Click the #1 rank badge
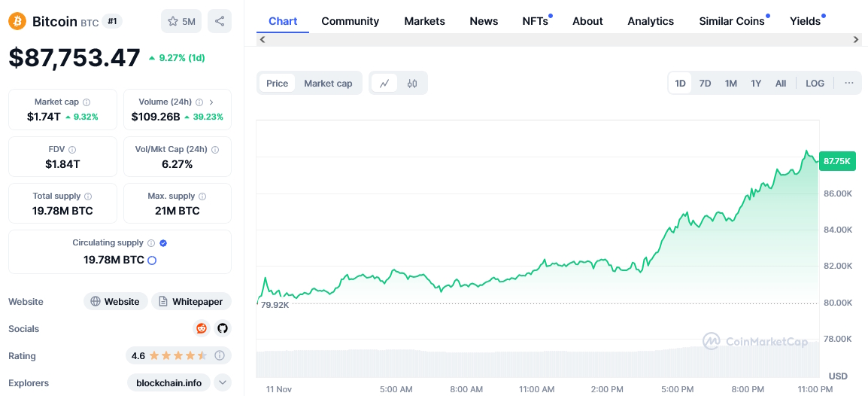 [112, 22]
